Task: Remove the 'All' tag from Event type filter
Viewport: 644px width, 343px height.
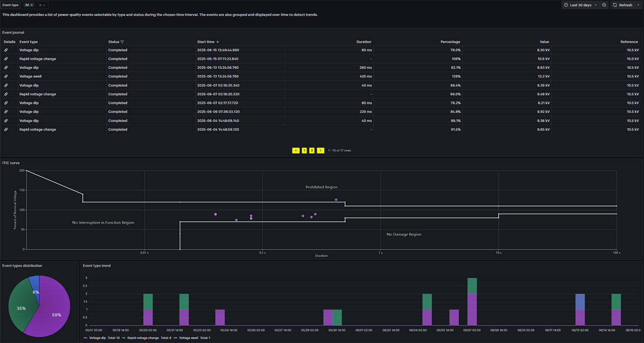Action: 31,5
